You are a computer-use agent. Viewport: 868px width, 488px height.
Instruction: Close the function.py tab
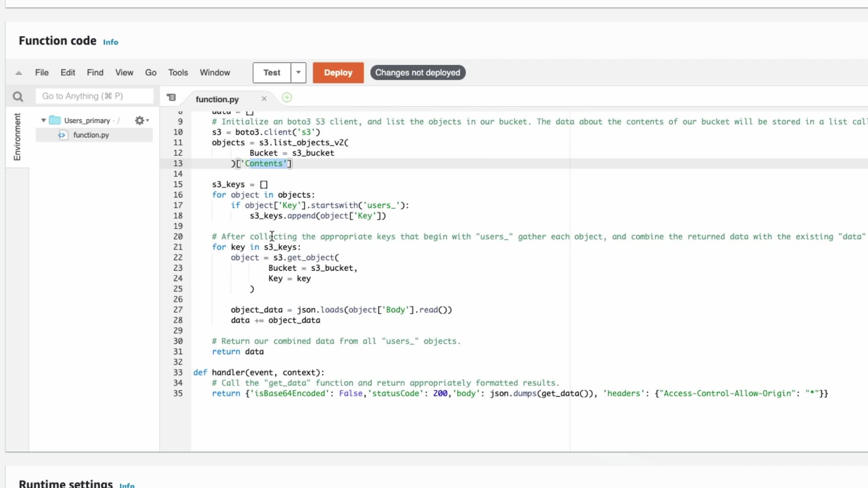point(264,99)
